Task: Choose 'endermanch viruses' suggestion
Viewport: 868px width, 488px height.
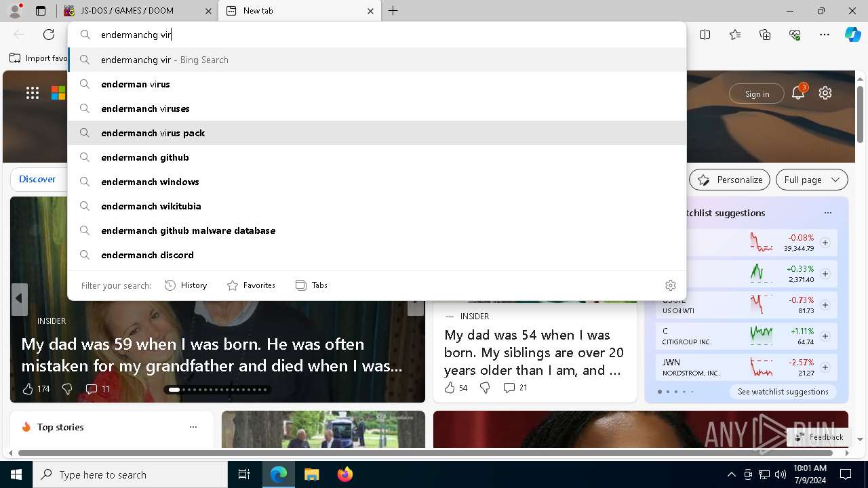Action: [x=376, y=108]
